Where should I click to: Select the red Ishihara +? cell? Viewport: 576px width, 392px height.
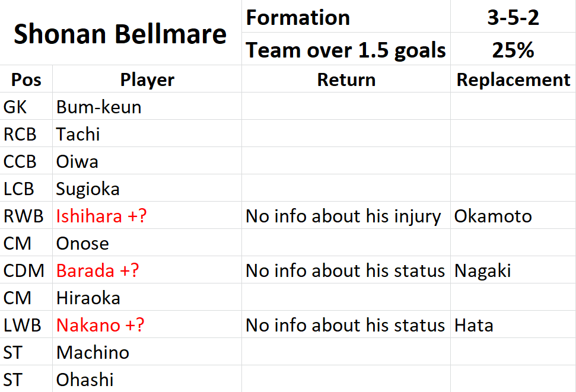point(147,215)
